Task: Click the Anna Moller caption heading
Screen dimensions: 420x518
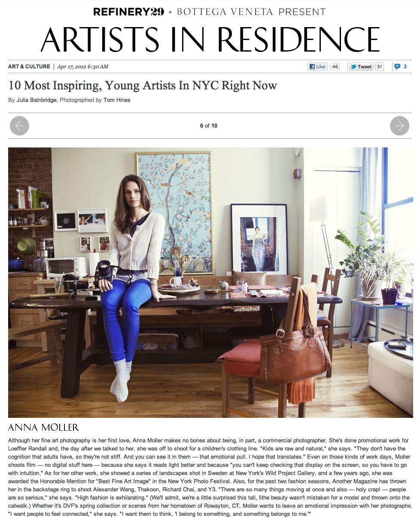Action: coord(43,427)
